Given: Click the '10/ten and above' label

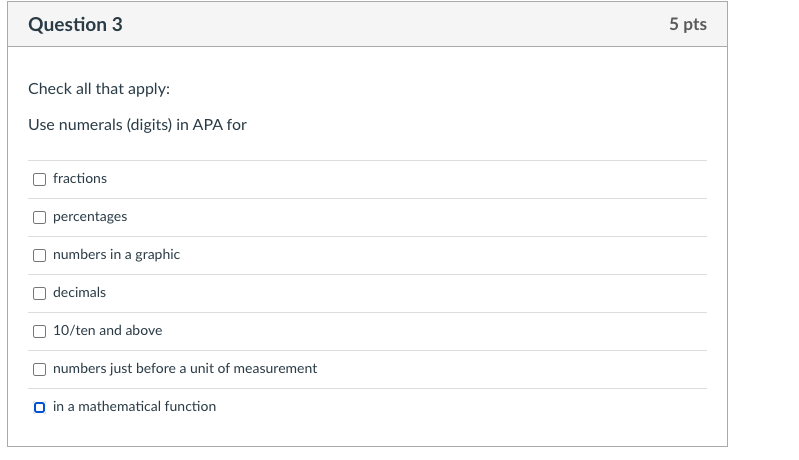Looking at the screenshot, I should click(108, 331).
